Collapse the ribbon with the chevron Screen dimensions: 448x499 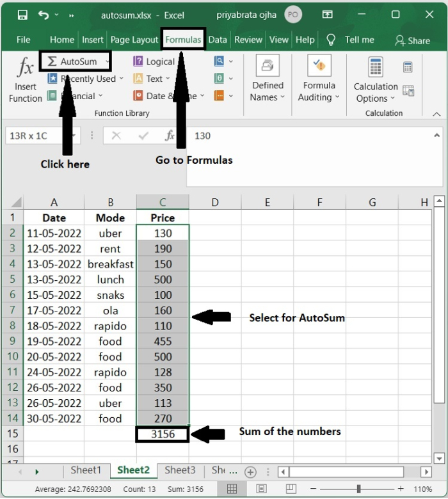(x=436, y=114)
